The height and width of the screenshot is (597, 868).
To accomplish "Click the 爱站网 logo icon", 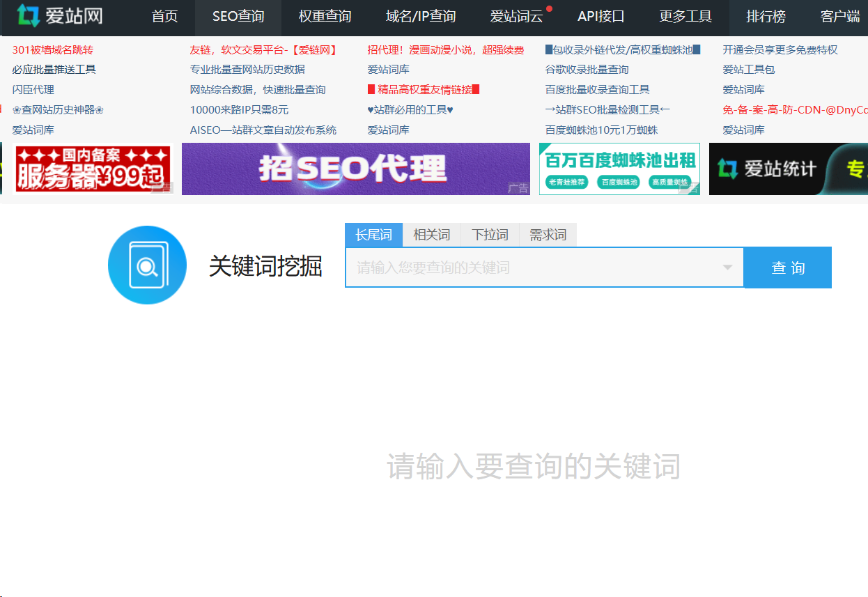I will [29, 15].
